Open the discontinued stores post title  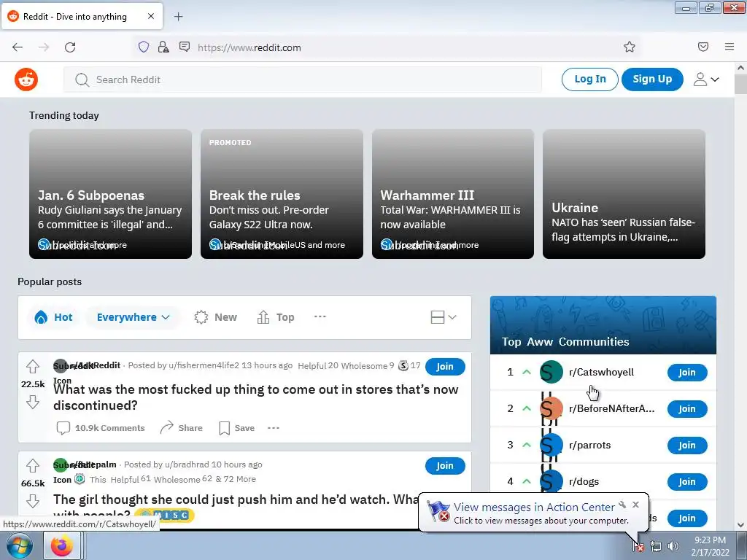(x=256, y=397)
